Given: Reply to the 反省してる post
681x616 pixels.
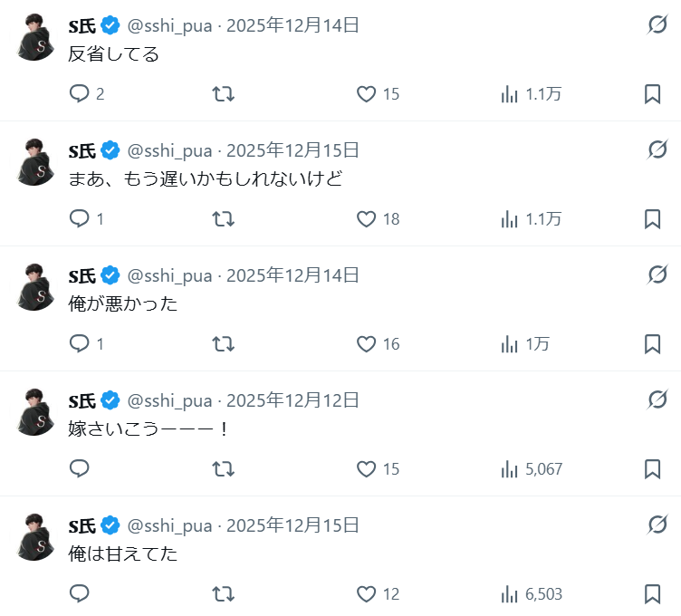Looking at the screenshot, I should point(80,94).
